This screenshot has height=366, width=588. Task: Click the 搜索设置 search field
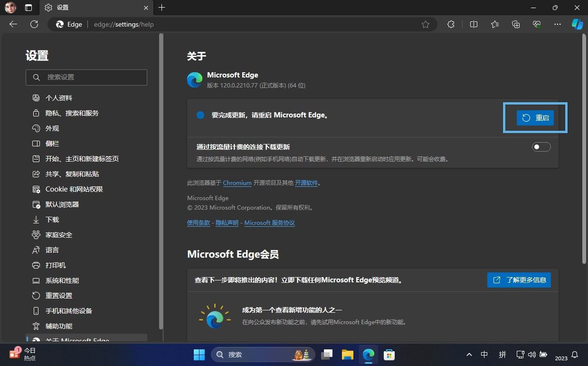pos(86,77)
